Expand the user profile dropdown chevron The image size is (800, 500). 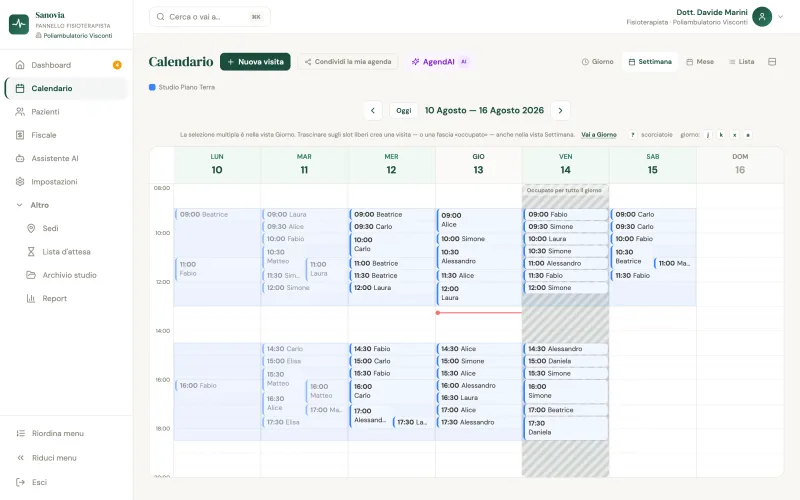click(x=781, y=17)
